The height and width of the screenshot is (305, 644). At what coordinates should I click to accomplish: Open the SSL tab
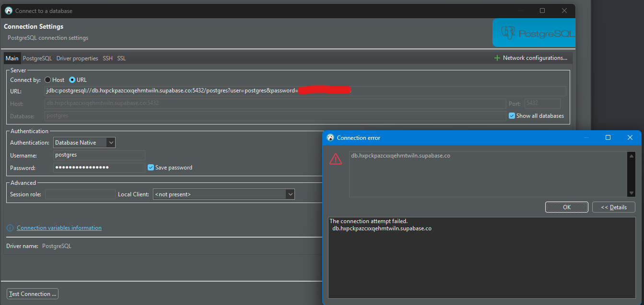coord(121,58)
